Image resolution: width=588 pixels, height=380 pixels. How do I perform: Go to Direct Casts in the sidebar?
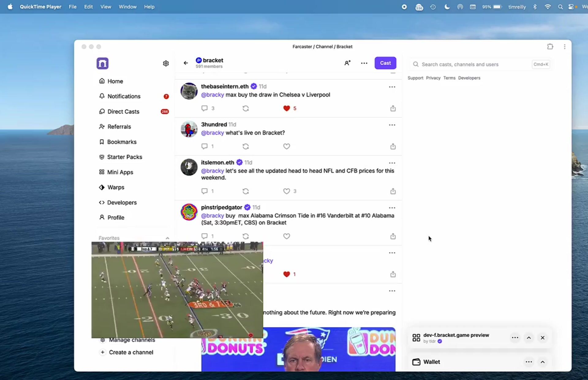tap(123, 111)
